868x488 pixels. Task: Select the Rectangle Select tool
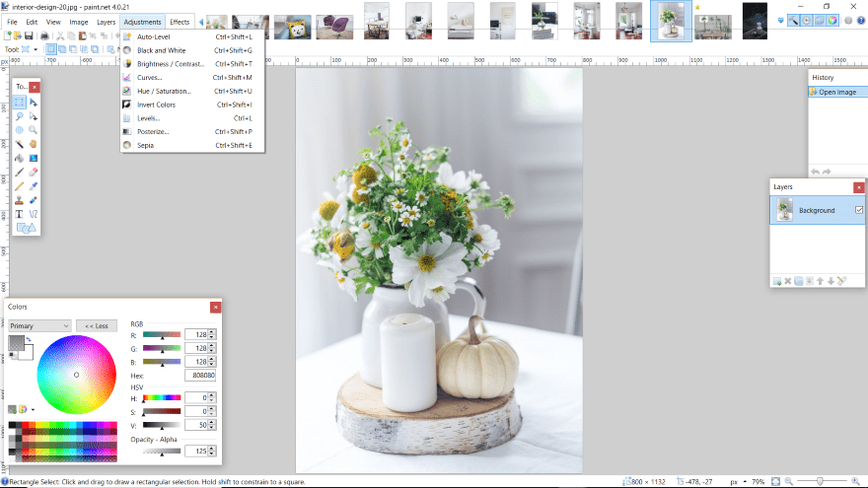[x=19, y=103]
